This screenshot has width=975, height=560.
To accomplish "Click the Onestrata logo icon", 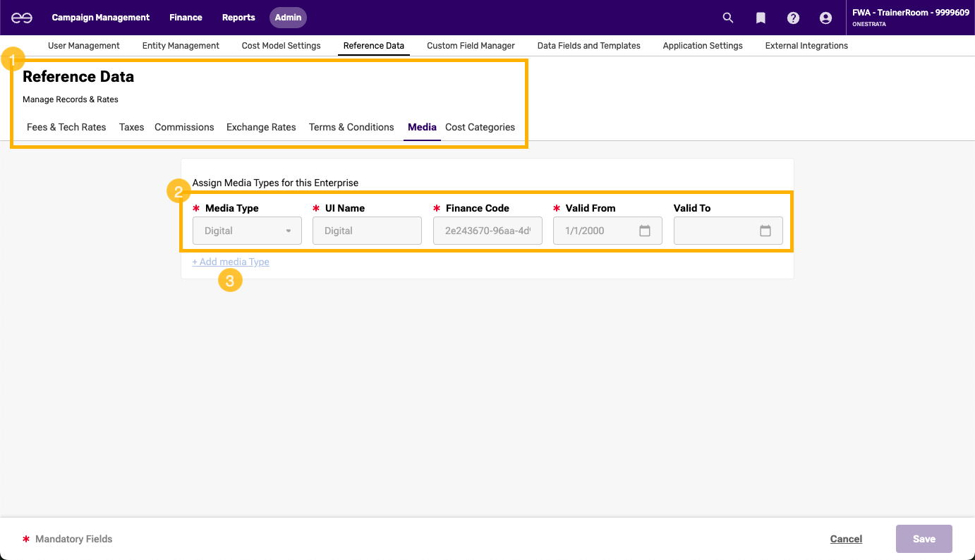I will coord(21,18).
